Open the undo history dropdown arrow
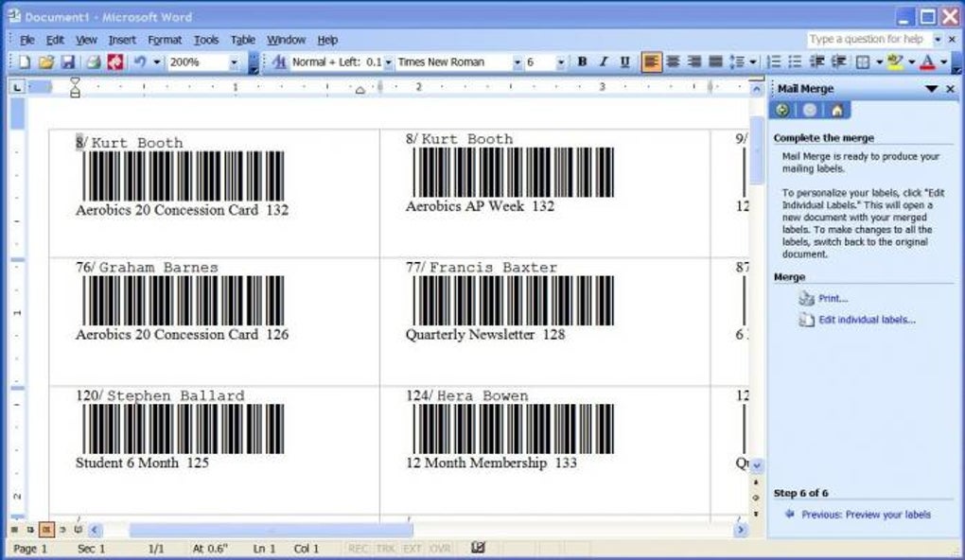 coord(156,62)
